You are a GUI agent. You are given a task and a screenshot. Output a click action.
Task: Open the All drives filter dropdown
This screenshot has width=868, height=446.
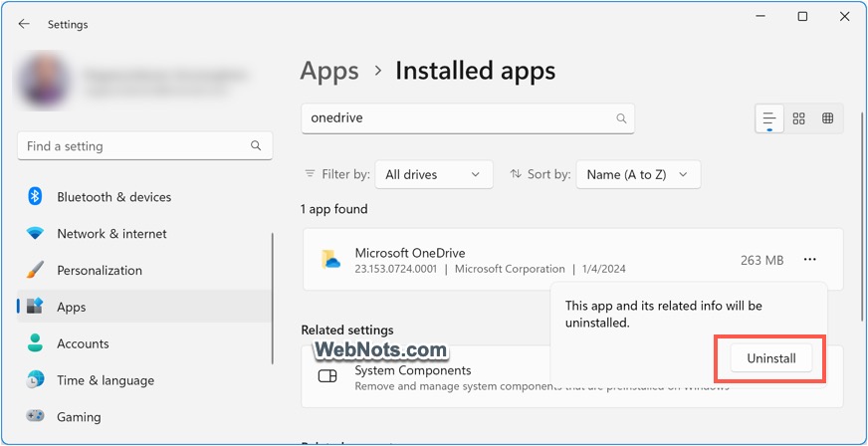433,174
